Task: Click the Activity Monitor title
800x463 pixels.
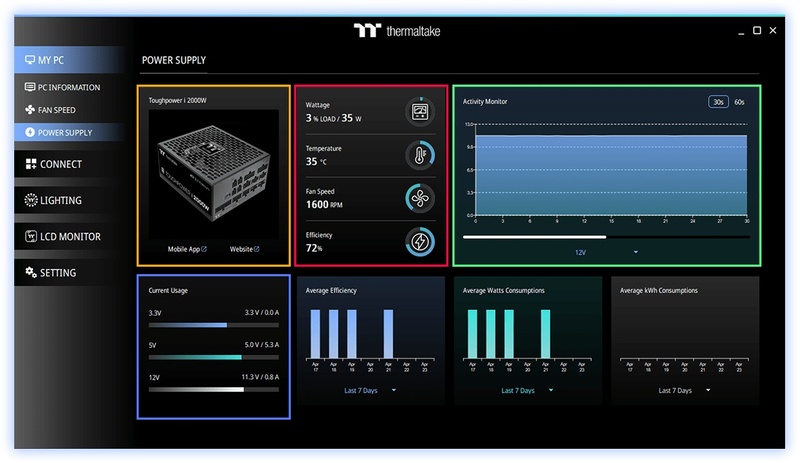Action: pyautogui.click(x=485, y=102)
